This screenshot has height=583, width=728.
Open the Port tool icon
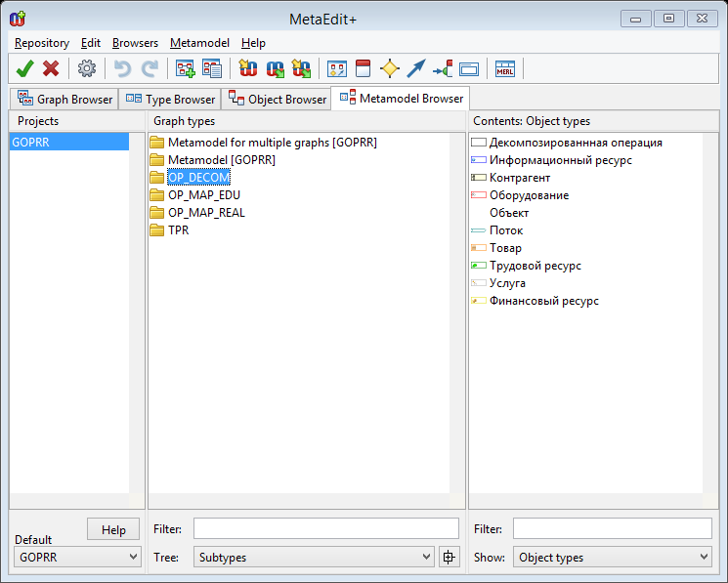[x=443, y=69]
